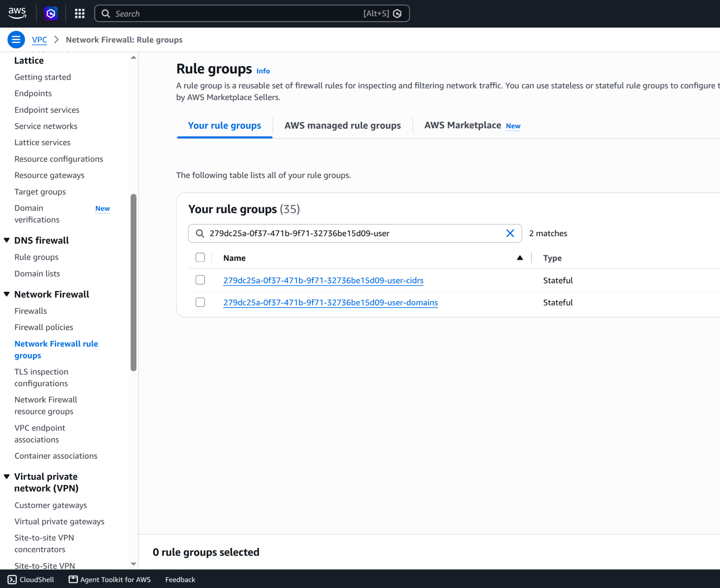Open CloudShell from the footer
Image resolution: width=720 pixels, height=588 pixels.
(31, 580)
